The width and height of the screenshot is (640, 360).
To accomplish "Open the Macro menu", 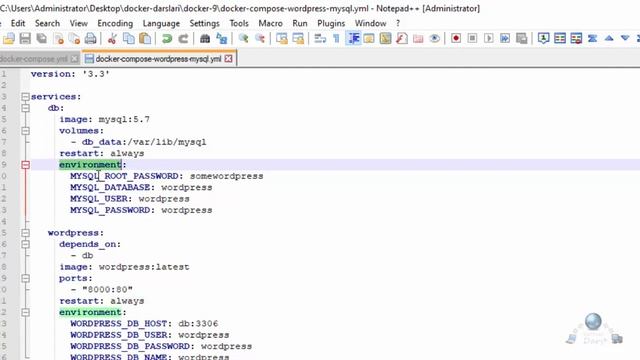I will point(271,23).
